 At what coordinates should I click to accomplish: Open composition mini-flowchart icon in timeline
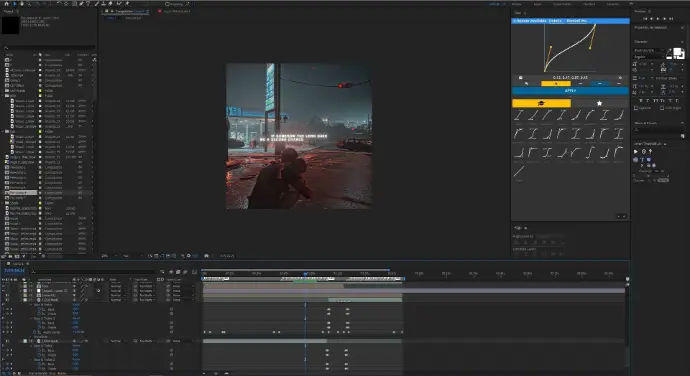point(162,272)
